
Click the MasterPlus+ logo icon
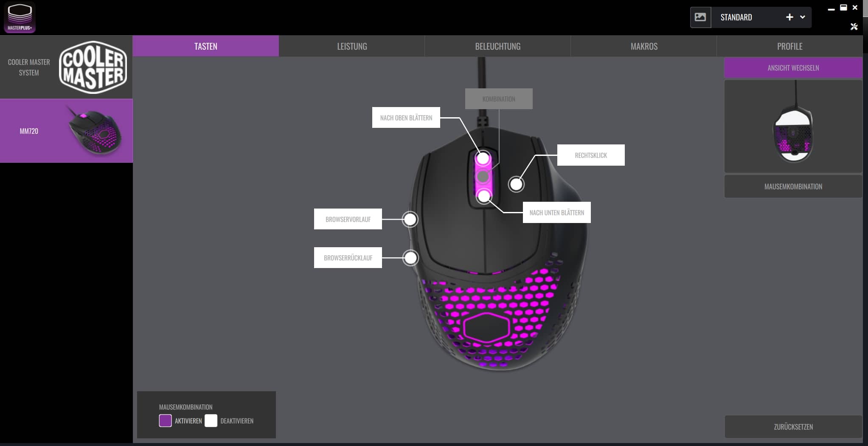pyautogui.click(x=20, y=17)
